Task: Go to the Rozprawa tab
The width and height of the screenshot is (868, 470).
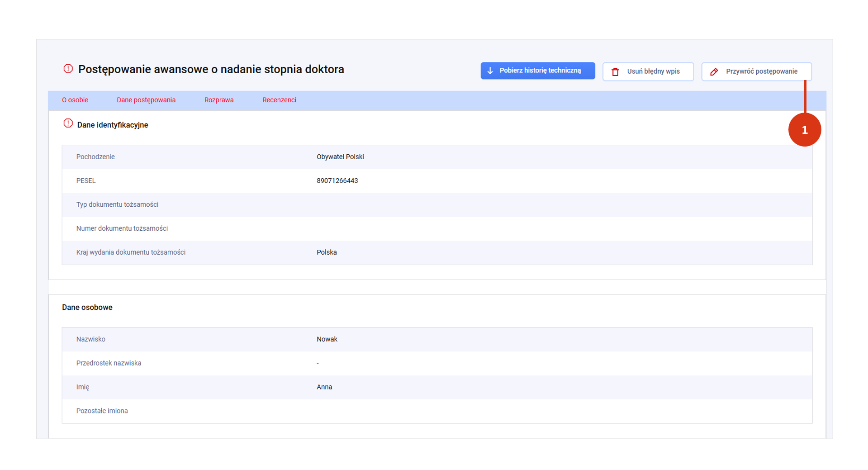Action: pyautogui.click(x=219, y=100)
